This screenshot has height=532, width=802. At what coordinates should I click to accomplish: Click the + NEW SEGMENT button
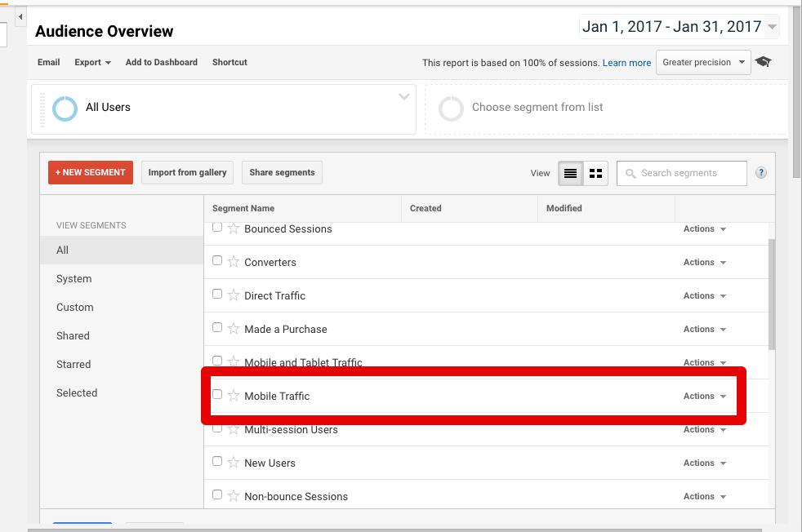(91, 173)
